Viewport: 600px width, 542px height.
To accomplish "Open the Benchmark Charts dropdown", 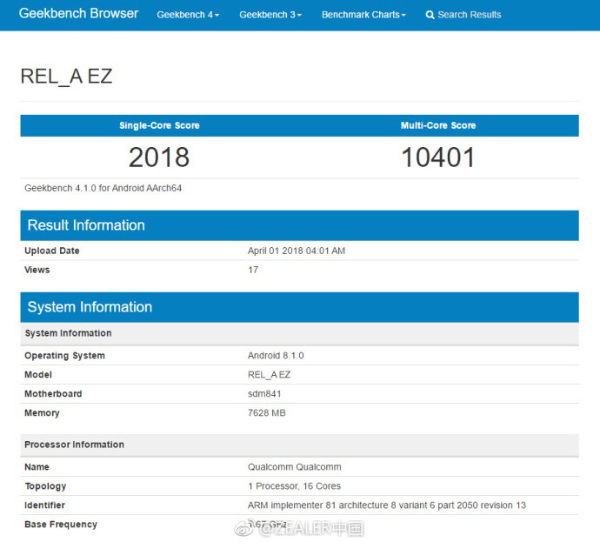I will (363, 15).
